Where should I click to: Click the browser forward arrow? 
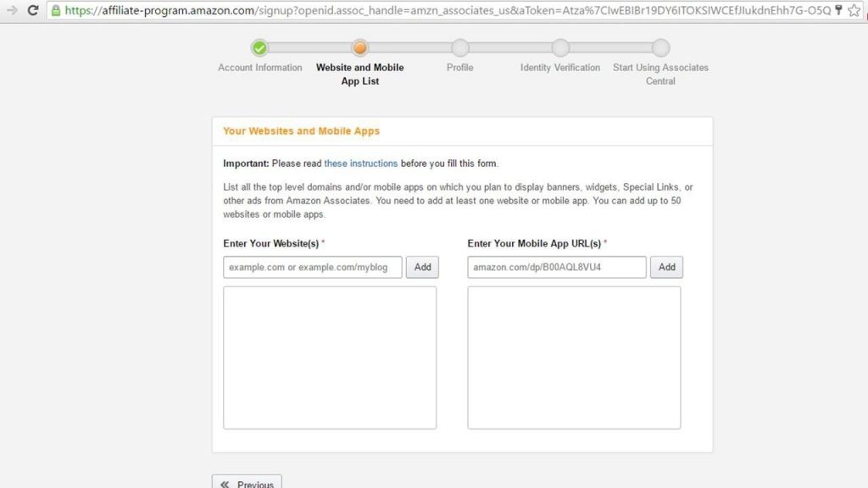click(x=12, y=10)
